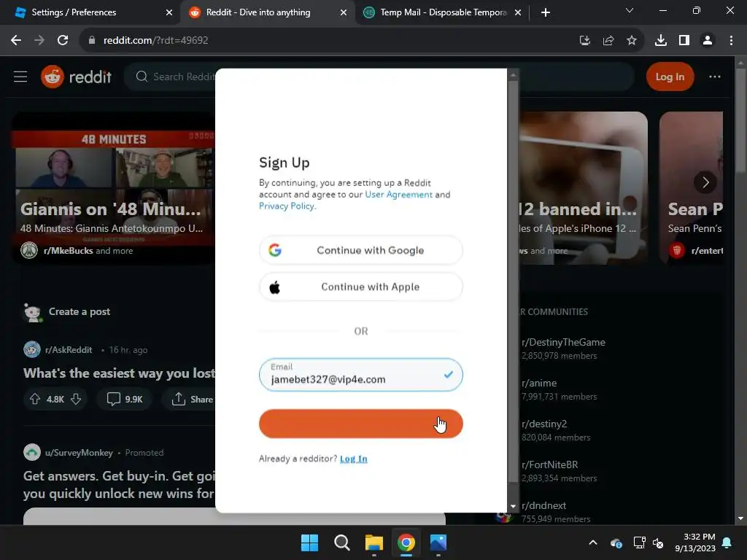The image size is (747, 560).
Task: Open Chrome downloads
Action: coord(660,41)
